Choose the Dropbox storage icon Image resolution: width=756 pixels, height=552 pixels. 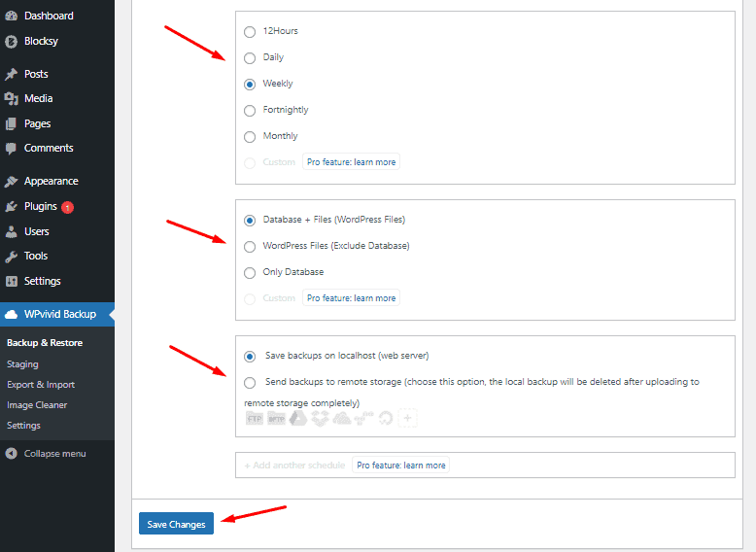coord(320,418)
